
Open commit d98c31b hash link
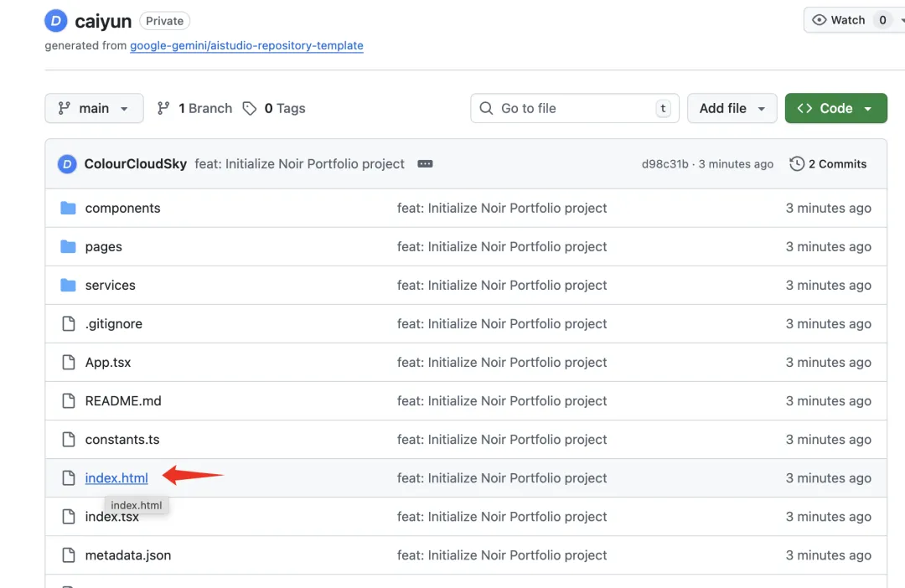tap(665, 164)
